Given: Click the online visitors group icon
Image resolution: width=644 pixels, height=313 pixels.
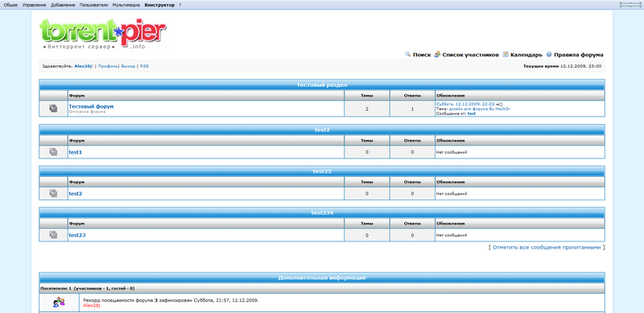Looking at the screenshot, I should click(59, 303).
